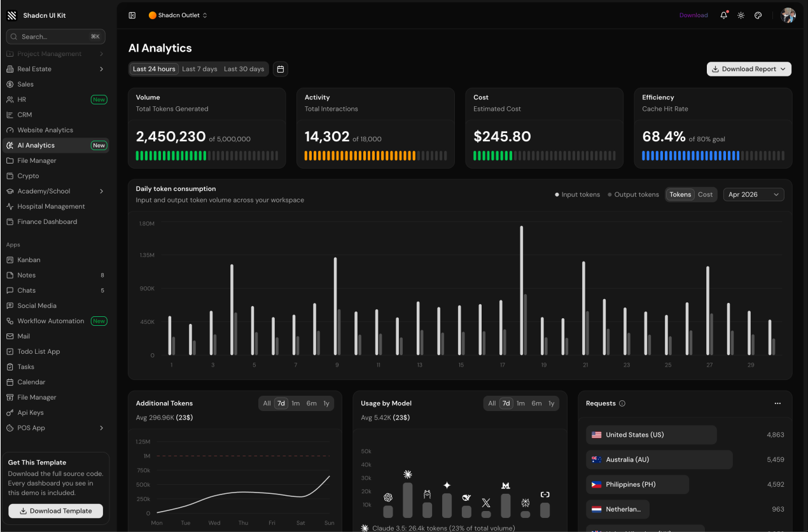The height and width of the screenshot is (532, 808).
Task: Click the Sales sidebar icon
Action: pyautogui.click(x=10, y=84)
